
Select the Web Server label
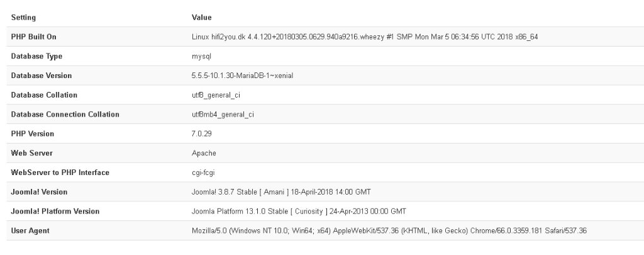click(31, 153)
